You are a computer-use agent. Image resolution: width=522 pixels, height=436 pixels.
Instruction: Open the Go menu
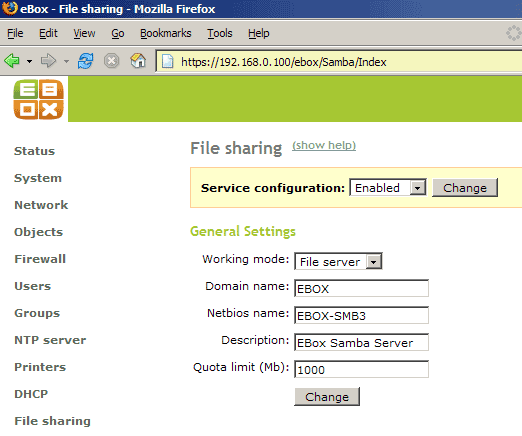coord(118,33)
